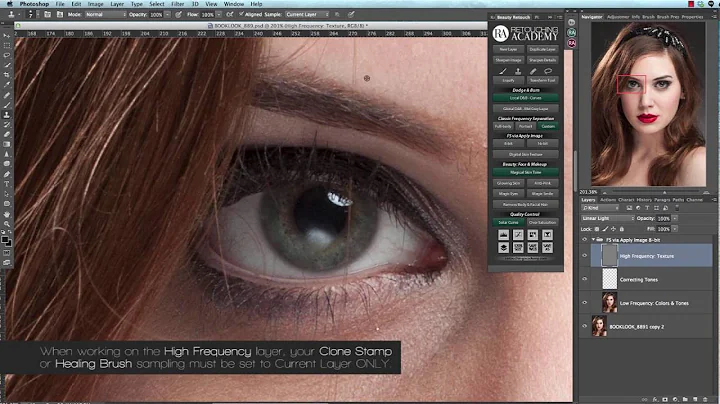Click the Navigator portrait preview thumbnail

coord(648,104)
